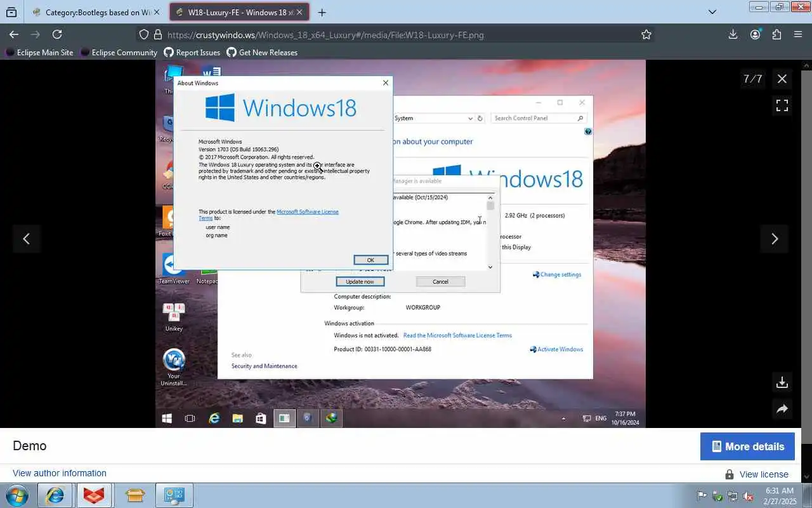This screenshot has width=812, height=508.
Task: Open the extensions puzzle icon
Action: click(776, 34)
